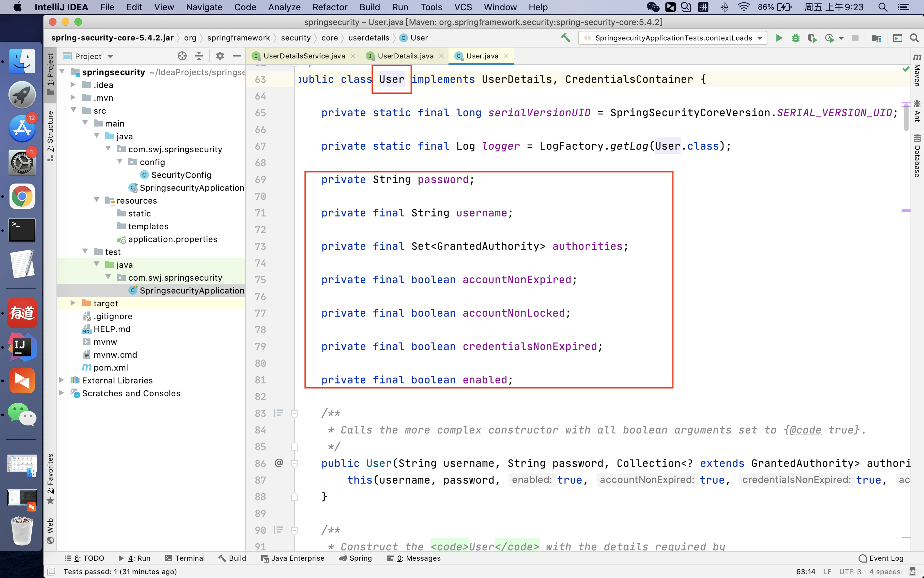
Task: Click Search Everywhere magnifier in IntelliJ toolbar
Action: tap(914, 38)
